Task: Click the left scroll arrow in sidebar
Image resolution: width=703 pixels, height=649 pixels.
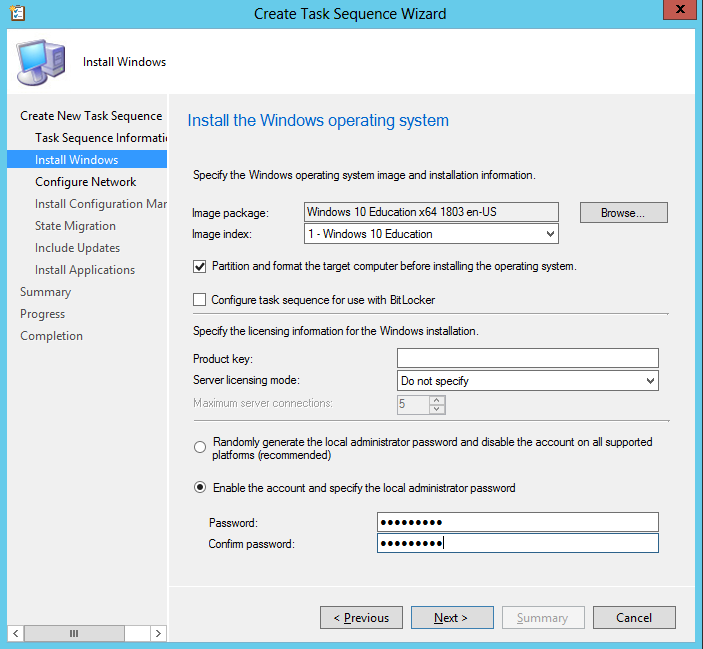Action: 16,633
